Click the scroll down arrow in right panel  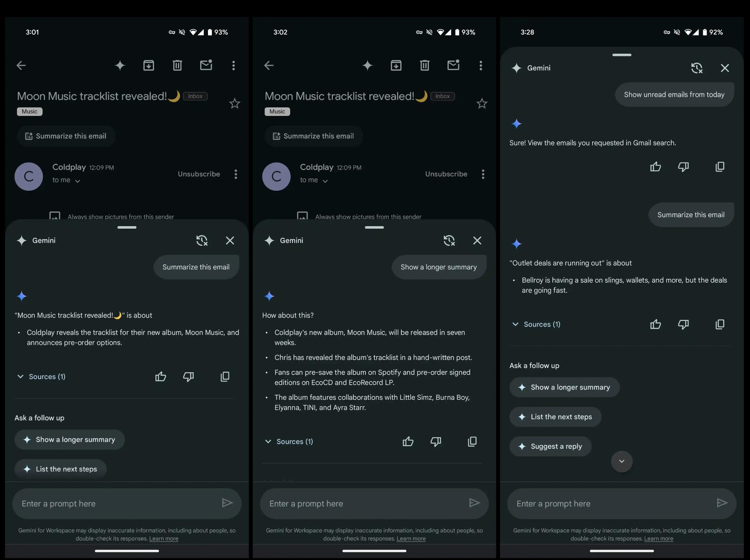[x=621, y=461]
